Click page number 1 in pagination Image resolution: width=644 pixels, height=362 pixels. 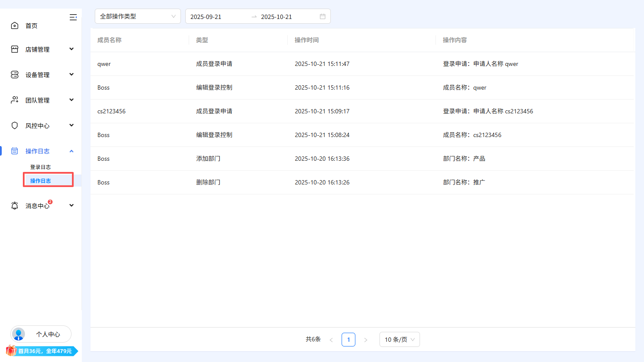348,339
